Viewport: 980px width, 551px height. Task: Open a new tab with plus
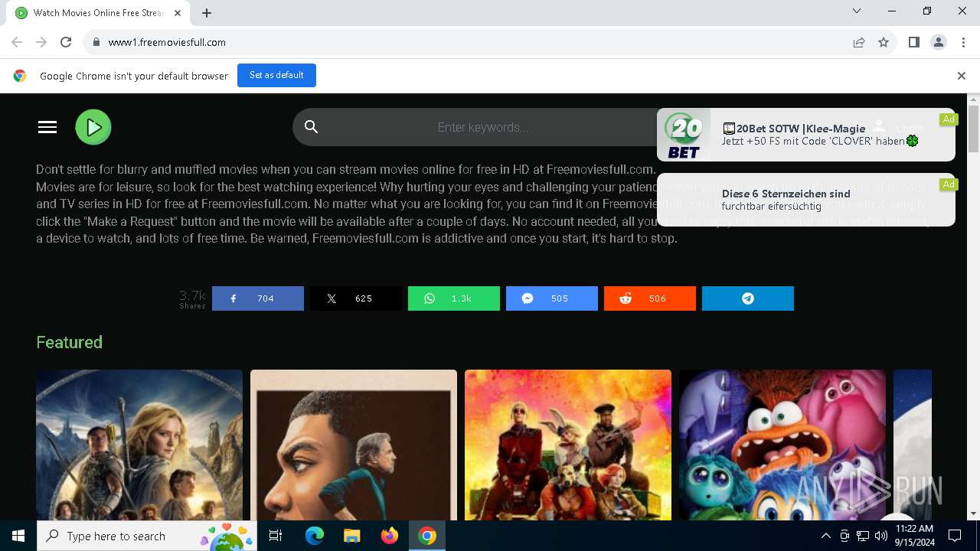click(x=207, y=13)
